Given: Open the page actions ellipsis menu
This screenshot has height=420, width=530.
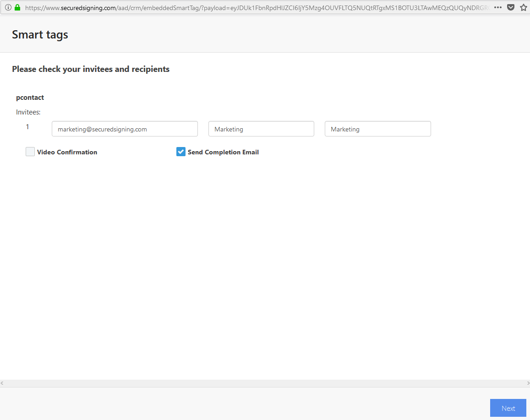Looking at the screenshot, I should [497, 7].
